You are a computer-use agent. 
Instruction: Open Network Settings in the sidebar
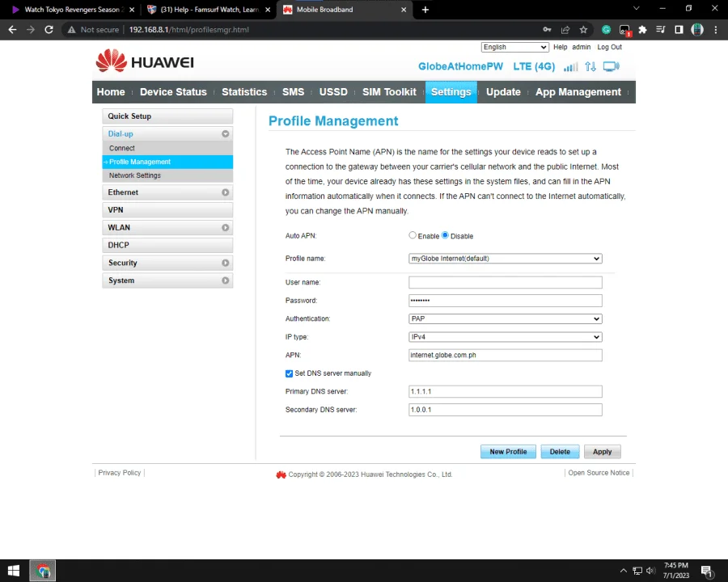coord(167,175)
